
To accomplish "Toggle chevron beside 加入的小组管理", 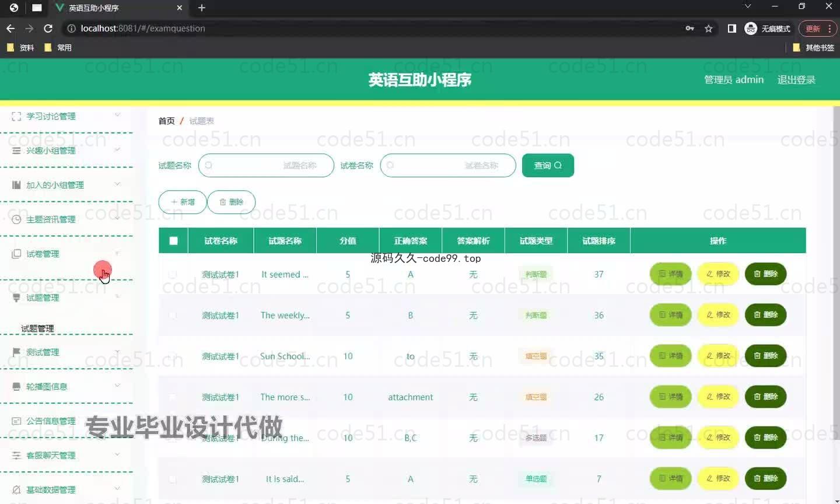I will (x=117, y=184).
